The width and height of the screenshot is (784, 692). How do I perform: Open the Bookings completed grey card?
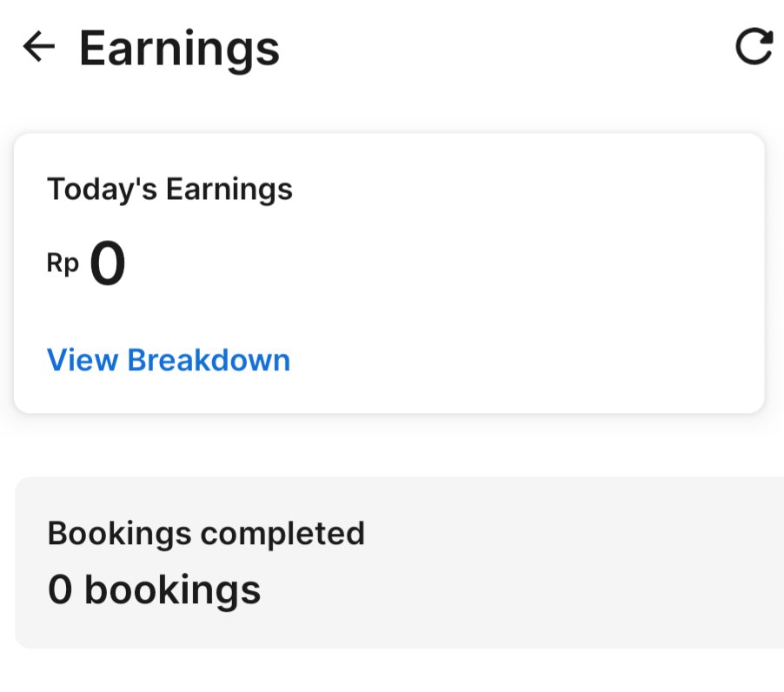[400, 562]
